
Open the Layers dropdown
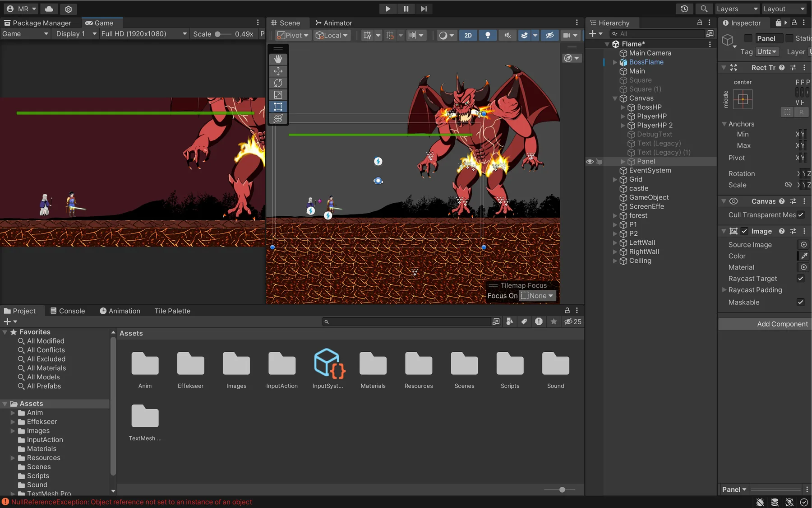point(737,9)
